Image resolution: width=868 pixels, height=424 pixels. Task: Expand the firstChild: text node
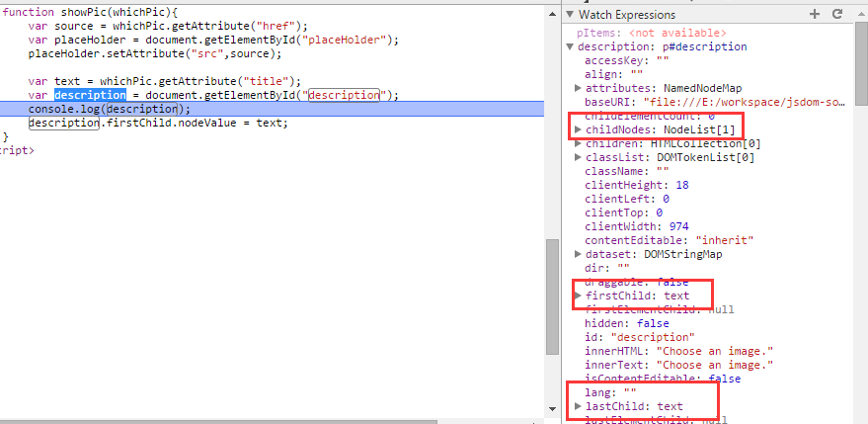[x=578, y=296]
